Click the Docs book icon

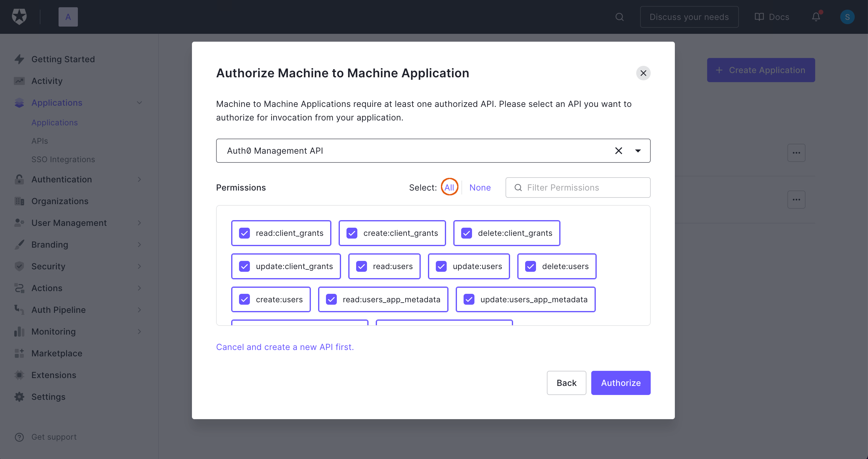[759, 17]
